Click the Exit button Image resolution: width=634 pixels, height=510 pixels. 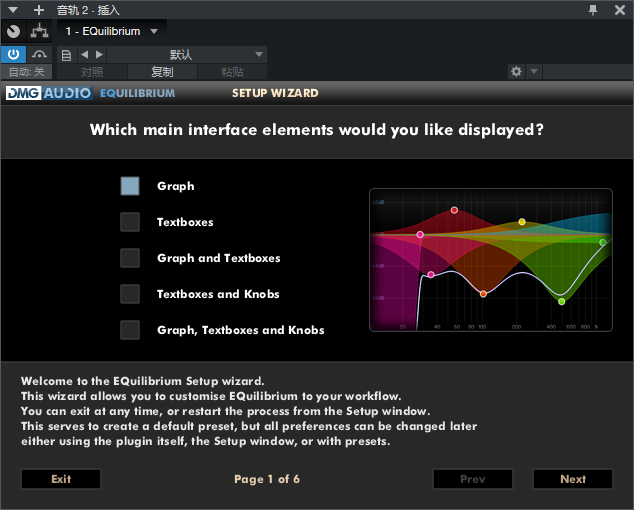[61, 479]
